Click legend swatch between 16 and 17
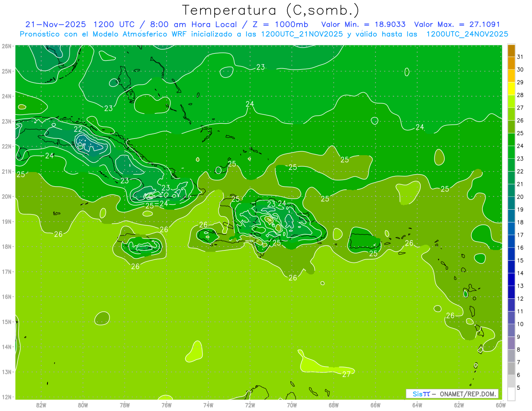The image size is (532, 411). [x=511, y=241]
